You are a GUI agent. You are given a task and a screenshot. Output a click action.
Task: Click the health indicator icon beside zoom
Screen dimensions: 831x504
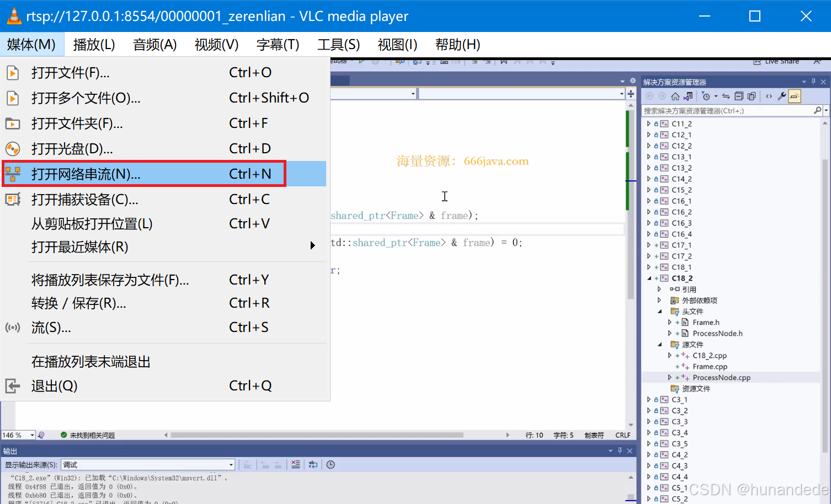pos(41,435)
